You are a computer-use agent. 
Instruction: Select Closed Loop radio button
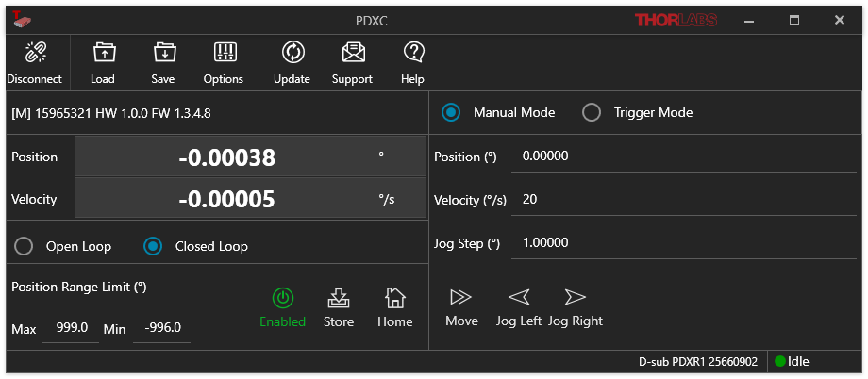coord(152,246)
